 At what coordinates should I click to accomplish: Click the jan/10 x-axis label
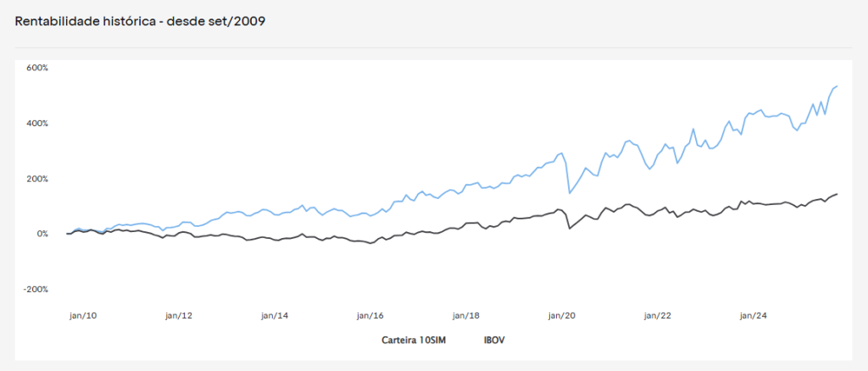pyautogui.click(x=83, y=316)
